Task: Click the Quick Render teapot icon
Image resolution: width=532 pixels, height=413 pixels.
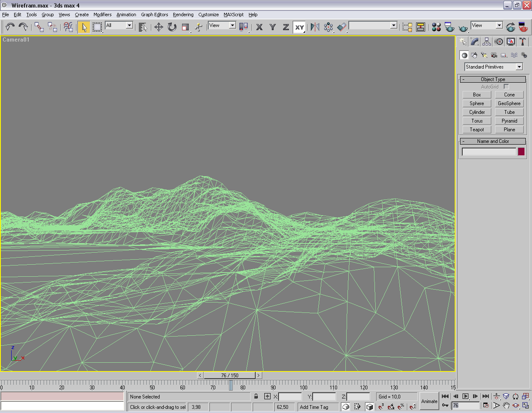Action: click(x=463, y=28)
